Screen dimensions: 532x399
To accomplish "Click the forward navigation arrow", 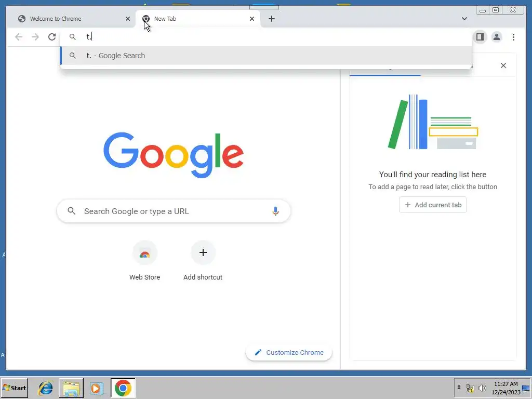I will 35,37.
